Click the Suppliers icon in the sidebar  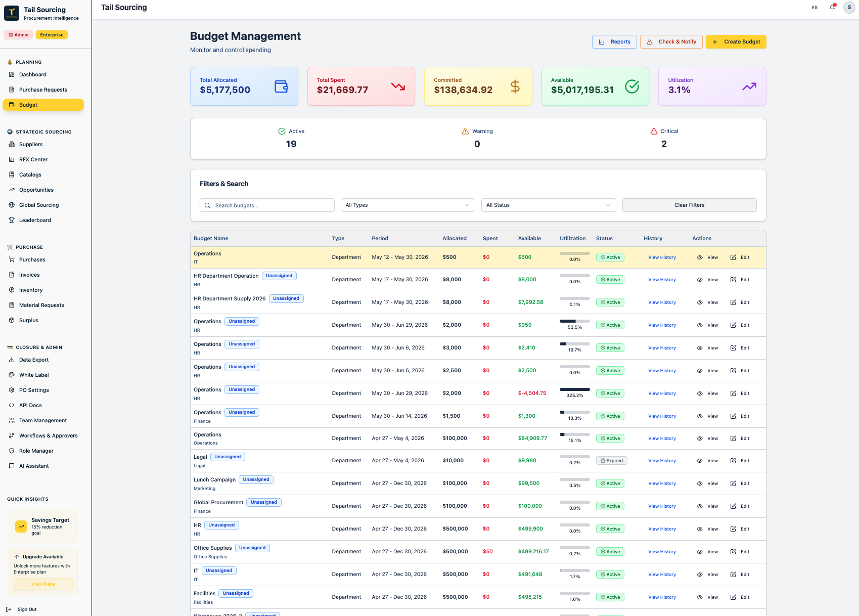(x=12, y=144)
